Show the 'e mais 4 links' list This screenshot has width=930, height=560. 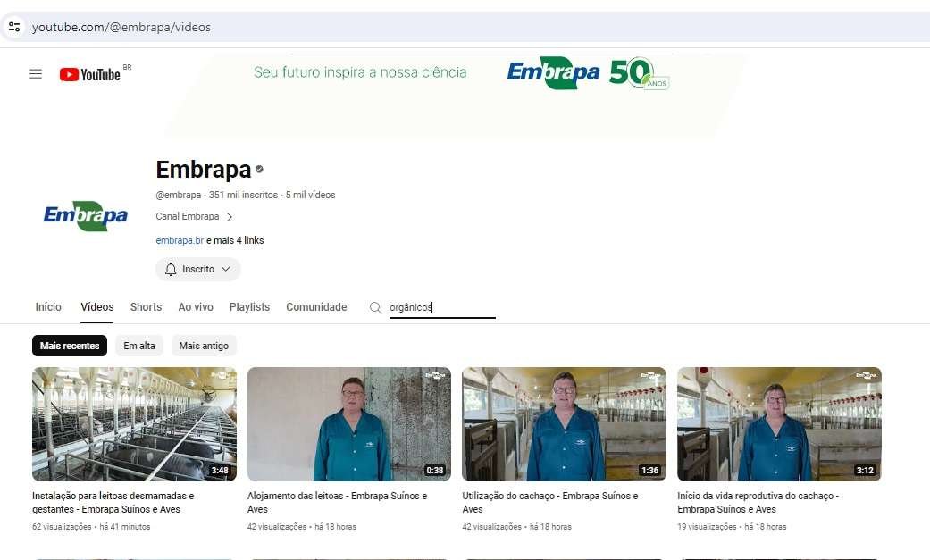click(235, 240)
